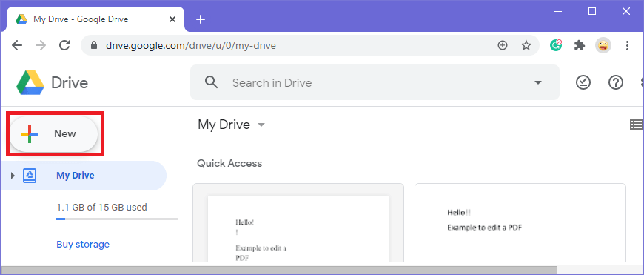Select My Drive in the sidebar

point(84,176)
